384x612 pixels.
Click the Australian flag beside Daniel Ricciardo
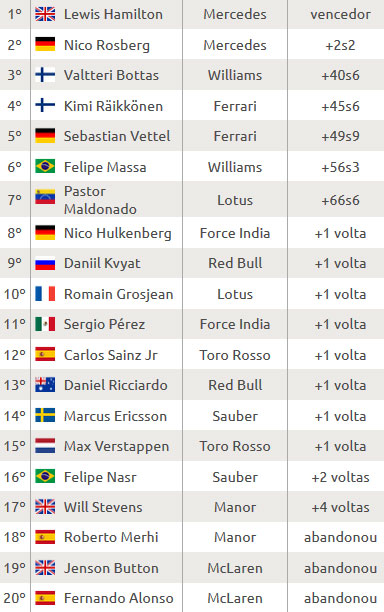click(45, 385)
